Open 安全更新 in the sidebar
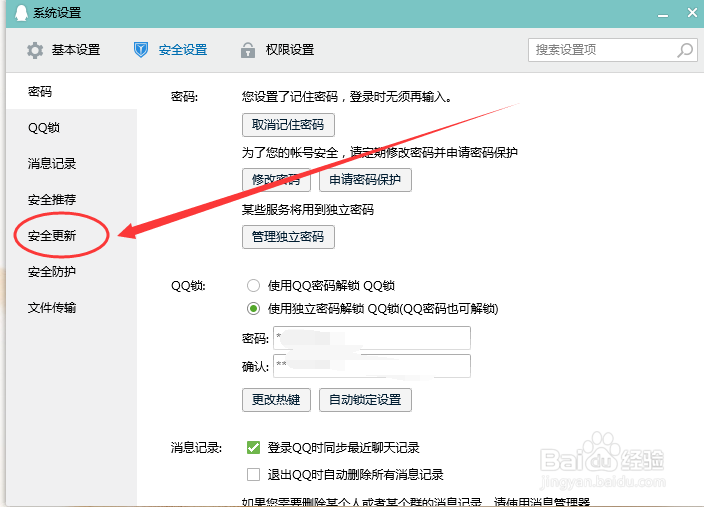This screenshot has height=507, width=704. click(x=71, y=235)
